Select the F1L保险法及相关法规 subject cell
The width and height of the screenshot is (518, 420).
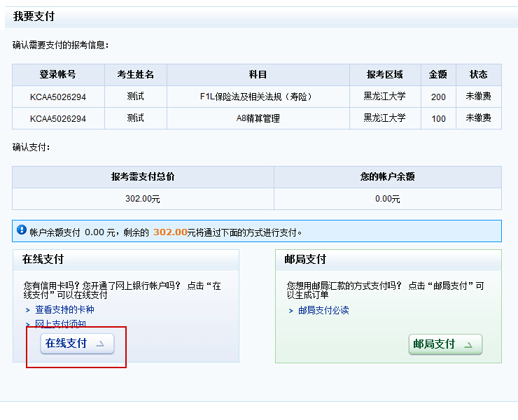(x=258, y=97)
